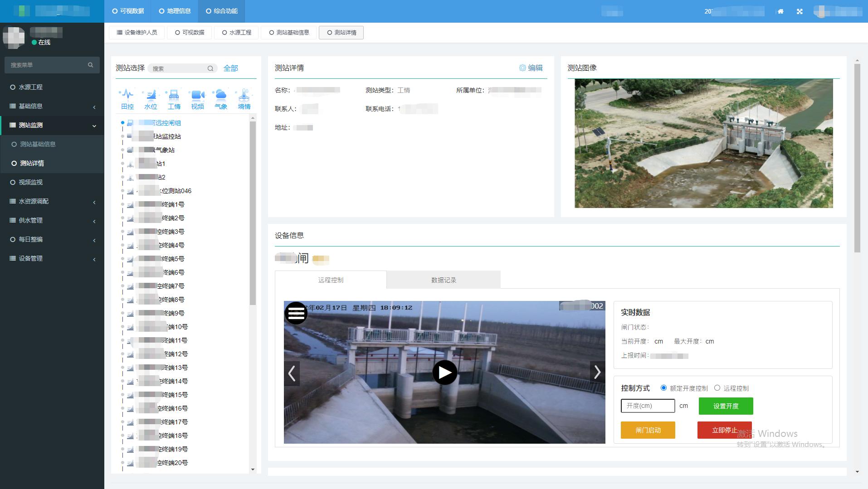
Task: Open the 设备维护人员 page tab
Action: pos(137,33)
